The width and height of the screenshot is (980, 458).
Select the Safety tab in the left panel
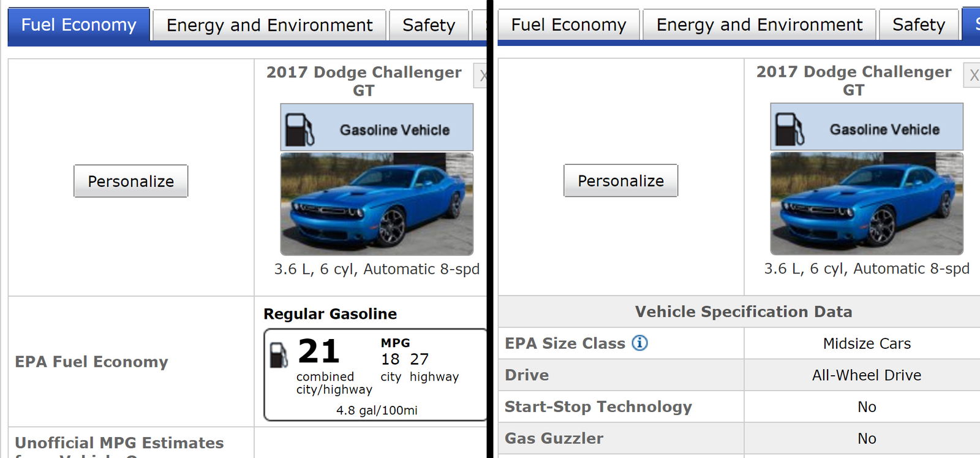tap(428, 25)
